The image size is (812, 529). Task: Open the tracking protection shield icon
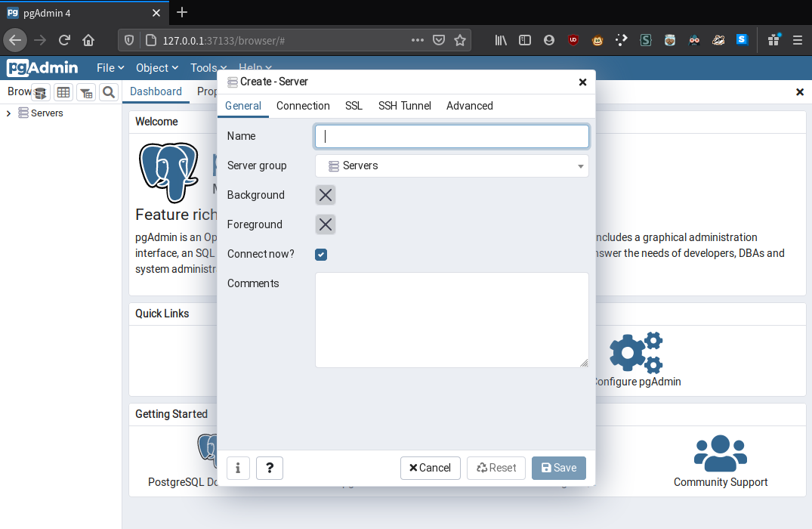[x=129, y=40]
